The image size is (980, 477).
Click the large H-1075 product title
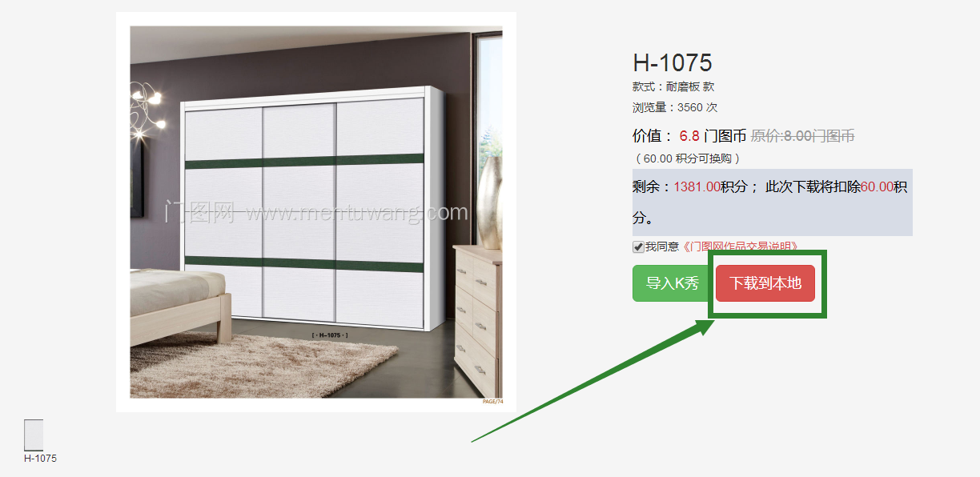tap(673, 62)
